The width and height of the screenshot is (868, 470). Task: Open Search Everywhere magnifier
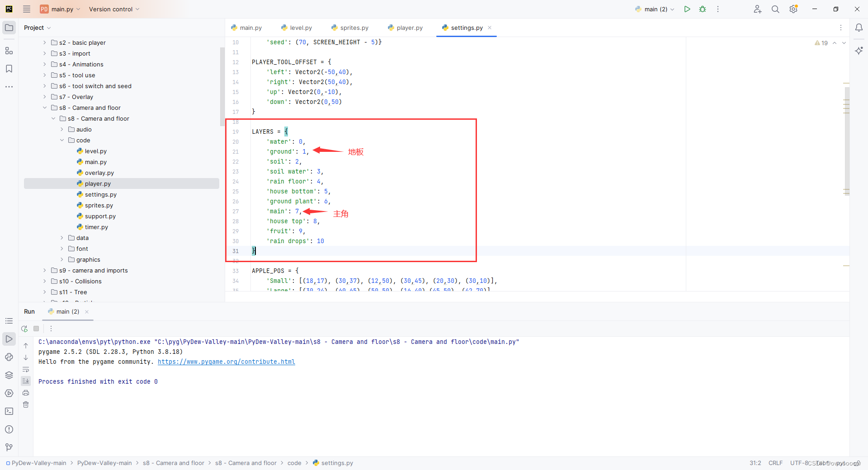tap(775, 9)
